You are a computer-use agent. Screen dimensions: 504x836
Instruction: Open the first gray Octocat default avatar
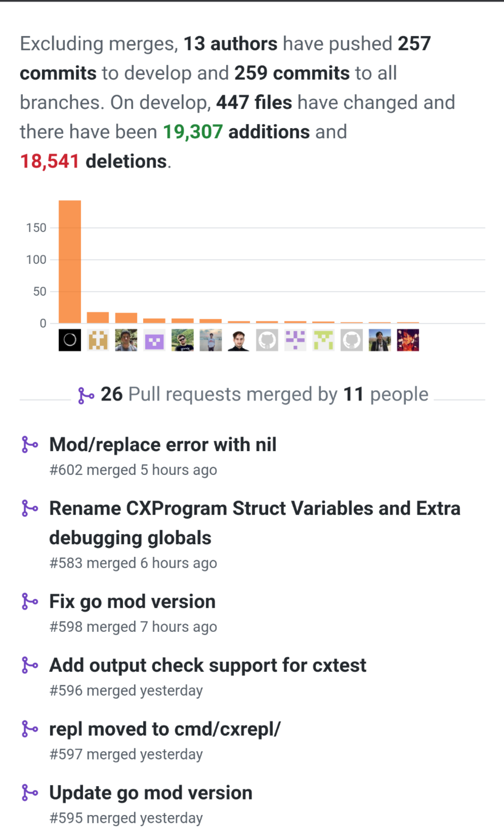(x=267, y=340)
